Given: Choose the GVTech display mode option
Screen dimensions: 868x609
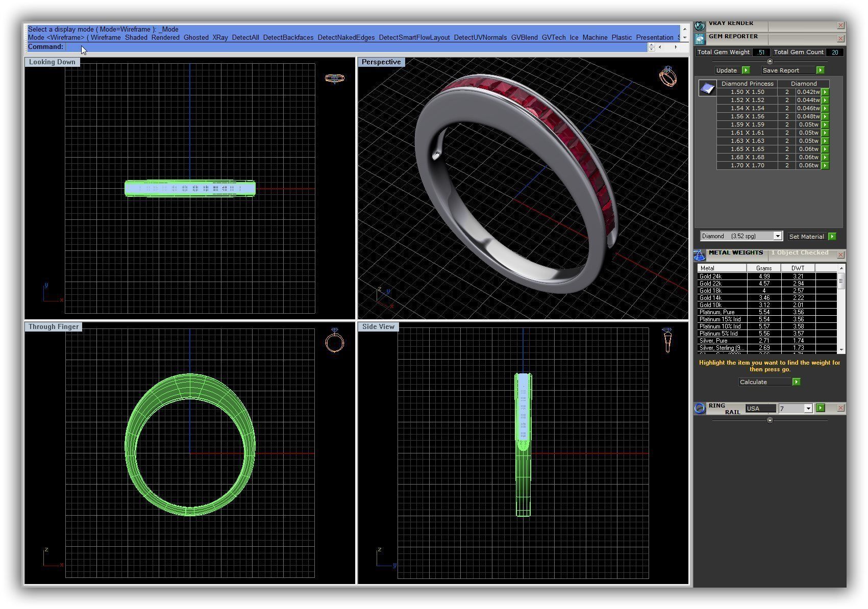Looking at the screenshot, I should pos(554,38).
